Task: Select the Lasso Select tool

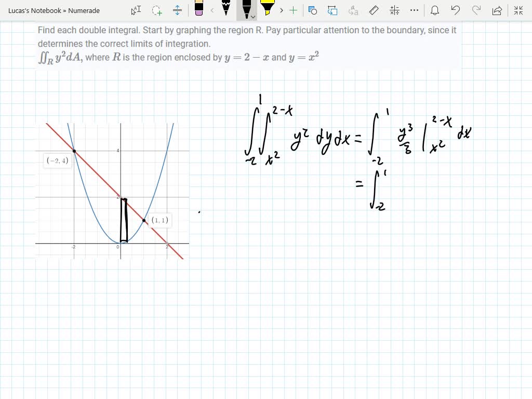Action: point(155,10)
